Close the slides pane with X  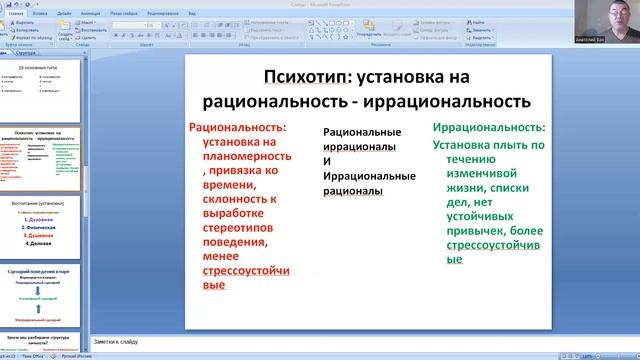coord(84,53)
